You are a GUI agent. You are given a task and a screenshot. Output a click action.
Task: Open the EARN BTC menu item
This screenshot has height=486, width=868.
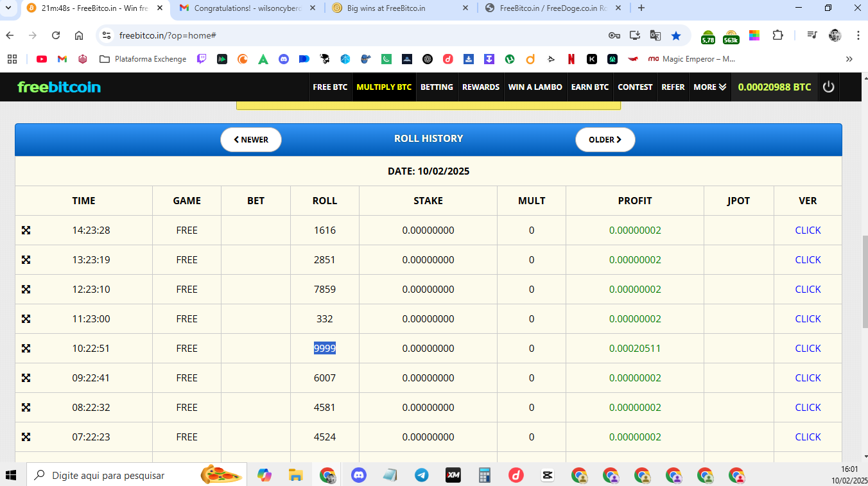coord(590,87)
